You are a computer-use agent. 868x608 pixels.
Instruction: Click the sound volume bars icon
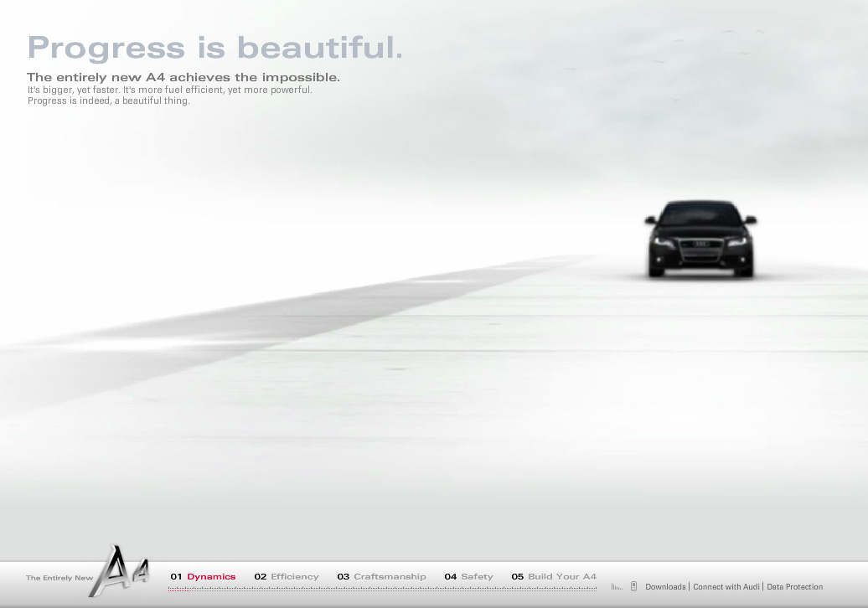pyautogui.click(x=617, y=587)
